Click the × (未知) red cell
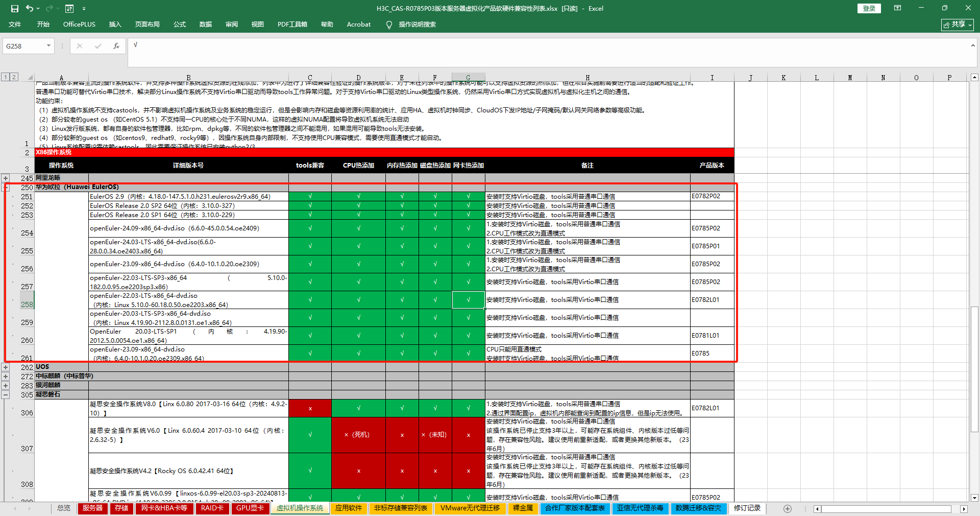This screenshot has height=516, width=980. click(x=435, y=435)
